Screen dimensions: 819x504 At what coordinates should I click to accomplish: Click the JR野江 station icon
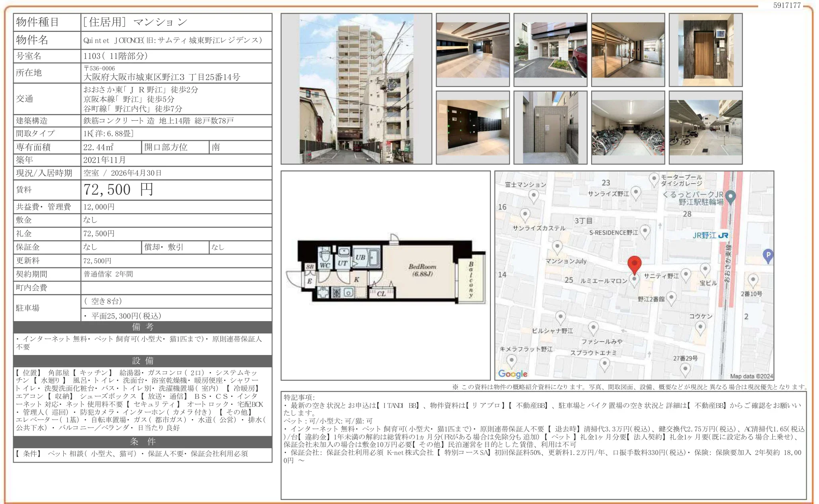coord(723,235)
